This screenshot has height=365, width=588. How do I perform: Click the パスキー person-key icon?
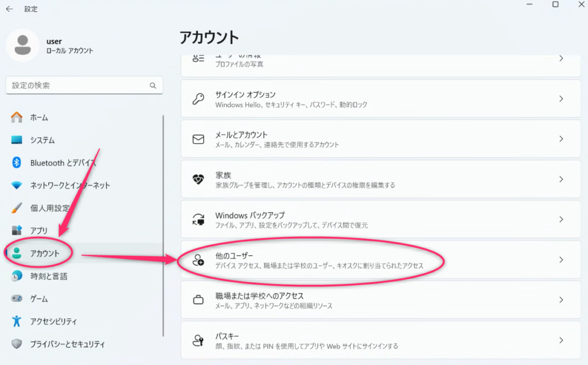[198, 340]
